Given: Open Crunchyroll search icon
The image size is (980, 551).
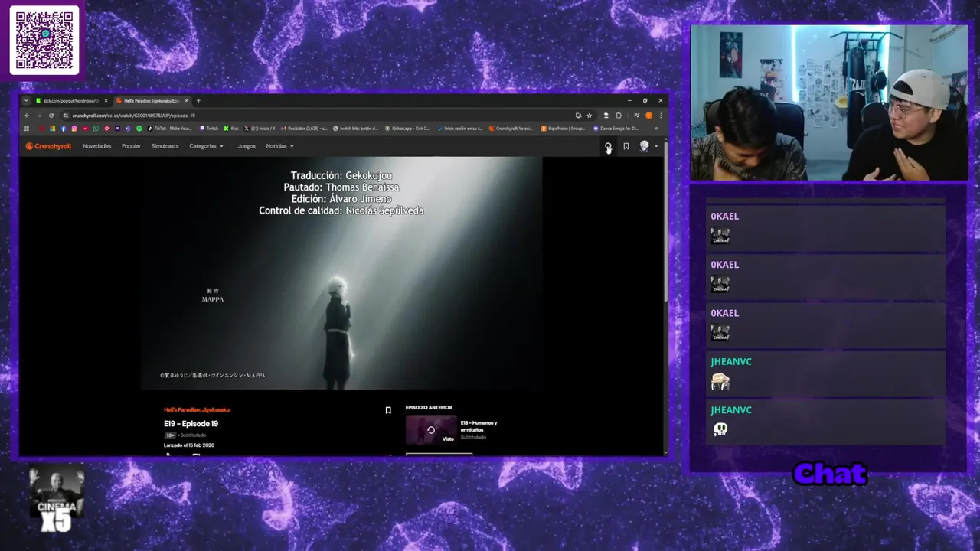Looking at the screenshot, I should 608,146.
